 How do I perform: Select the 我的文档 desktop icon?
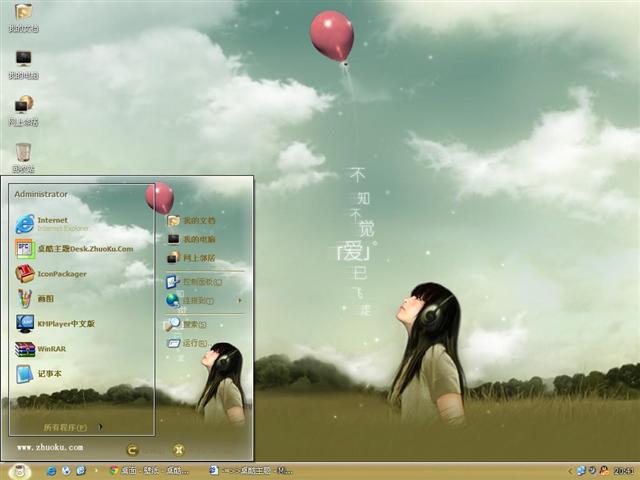pos(24,17)
